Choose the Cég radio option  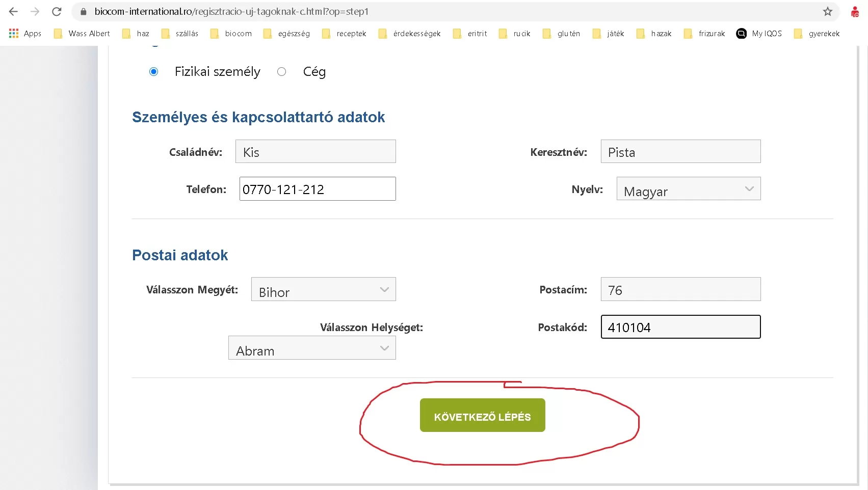tap(281, 72)
